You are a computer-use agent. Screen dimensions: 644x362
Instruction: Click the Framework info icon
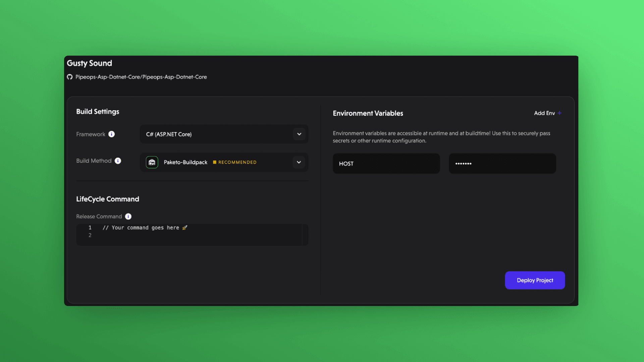111,134
